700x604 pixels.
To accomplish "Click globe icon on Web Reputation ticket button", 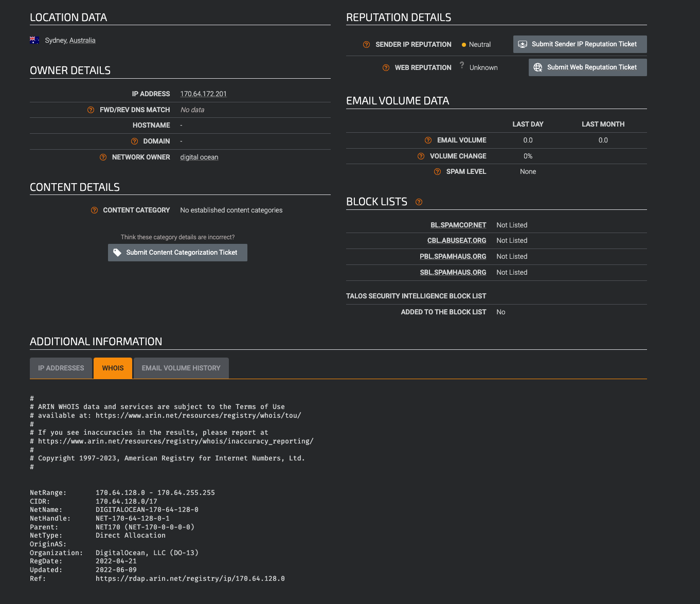I will coord(538,67).
